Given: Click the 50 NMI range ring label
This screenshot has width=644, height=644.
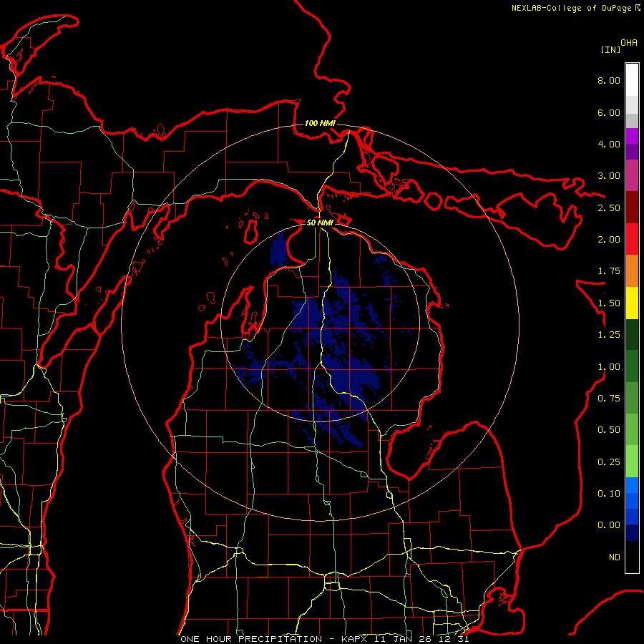Looking at the screenshot, I should (320, 223).
